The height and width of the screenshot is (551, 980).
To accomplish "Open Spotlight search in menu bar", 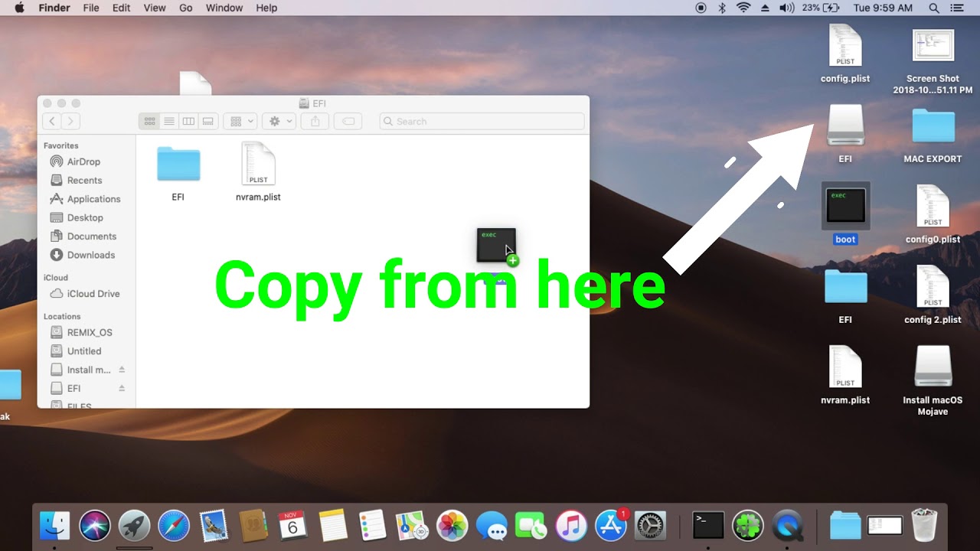I will coord(934,8).
